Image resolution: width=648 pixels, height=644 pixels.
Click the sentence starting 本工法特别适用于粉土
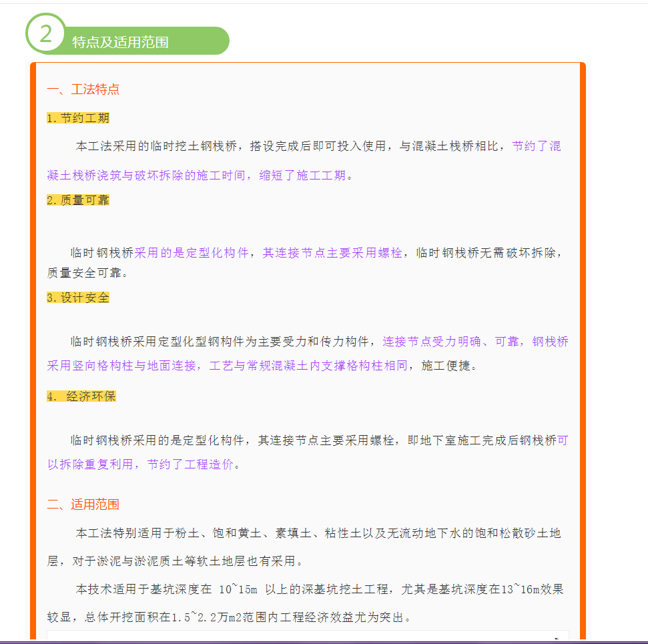(x=304, y=547)
